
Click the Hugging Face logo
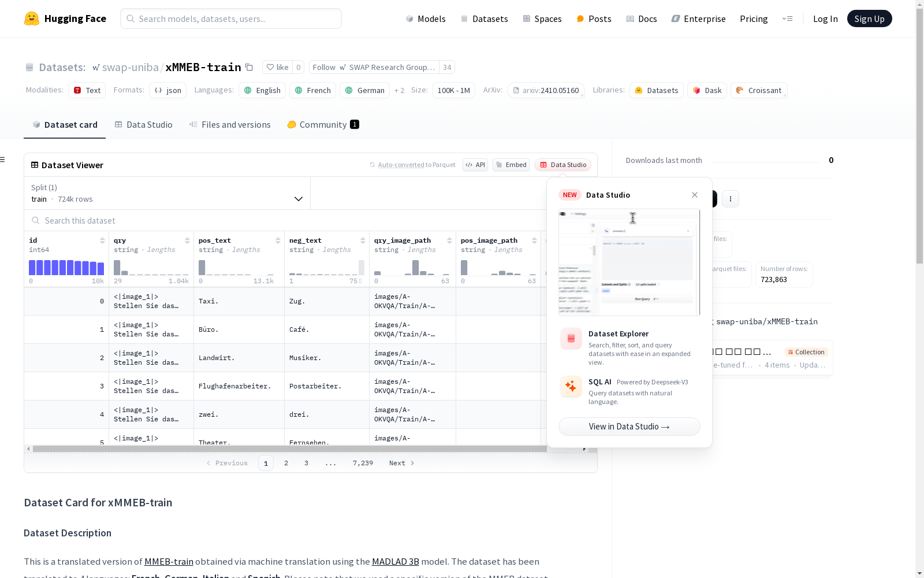pos(65,18)
